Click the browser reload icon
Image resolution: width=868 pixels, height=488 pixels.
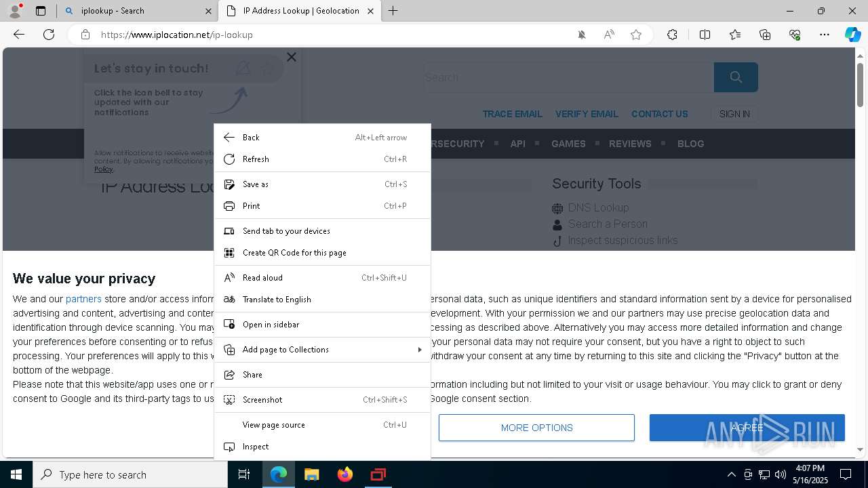click(x=49, y=35)
